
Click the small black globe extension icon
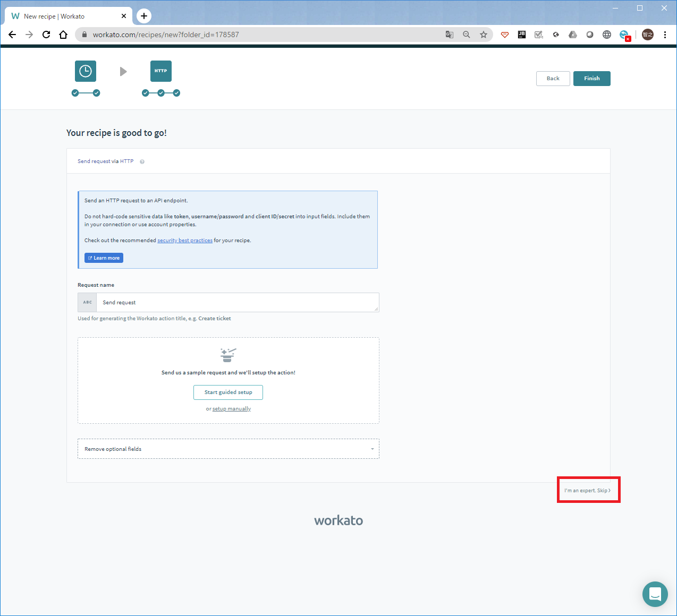[x=556, y=35]
